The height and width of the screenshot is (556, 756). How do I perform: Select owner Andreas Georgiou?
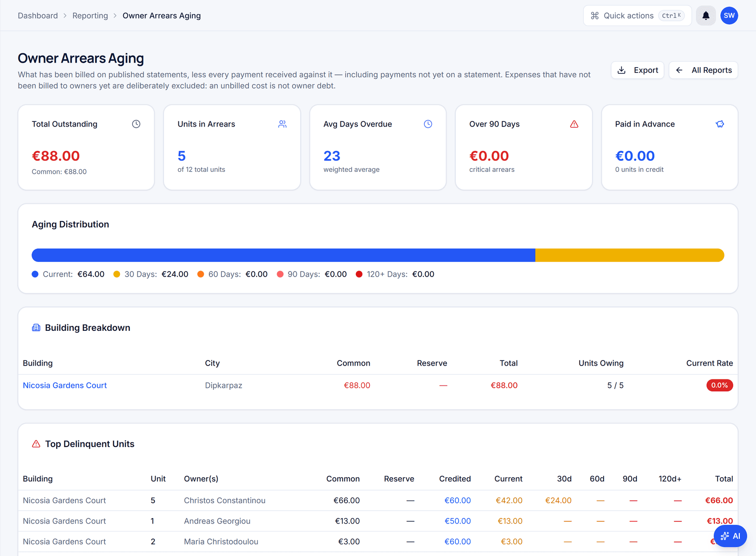217,521
